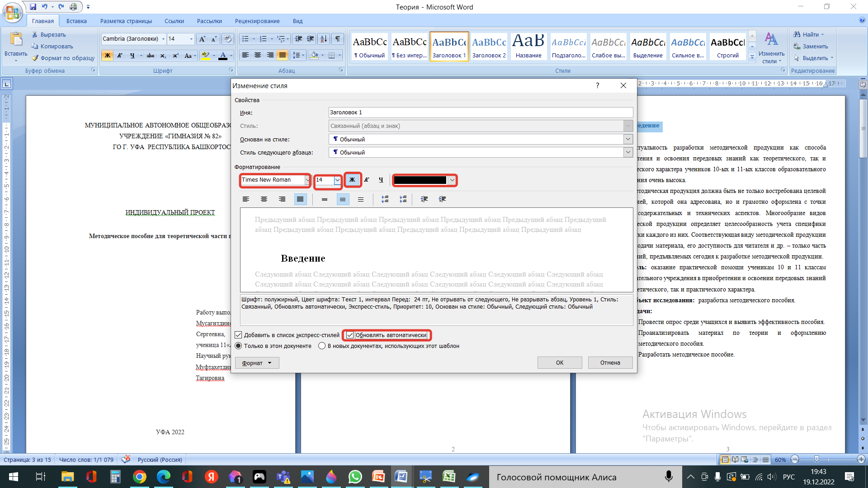Click the Bold button in the style dialog
The width and height of the screenshot is (868, 488).
pyautogui.click(x=352, y=180)
